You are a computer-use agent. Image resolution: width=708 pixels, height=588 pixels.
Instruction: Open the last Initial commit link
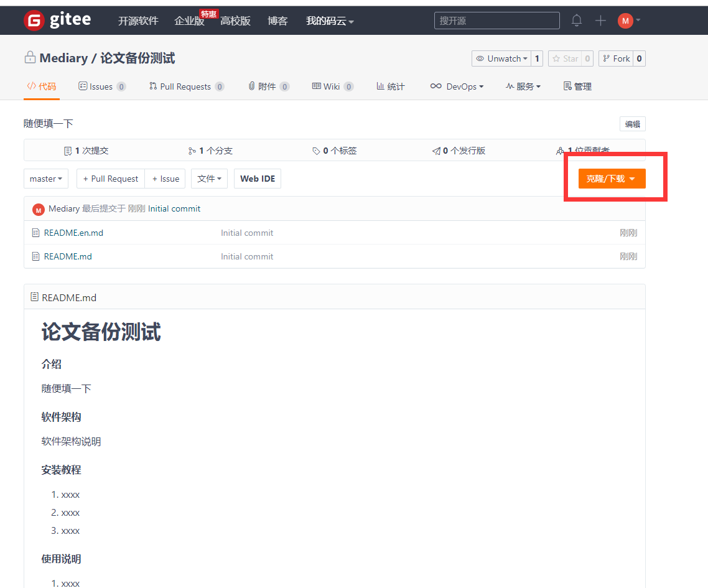[174, 208]
